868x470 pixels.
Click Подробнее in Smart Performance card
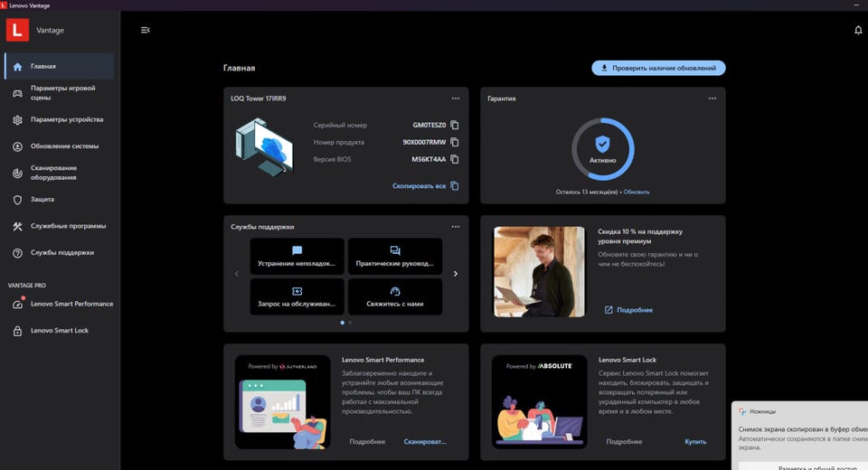point(368,442)
